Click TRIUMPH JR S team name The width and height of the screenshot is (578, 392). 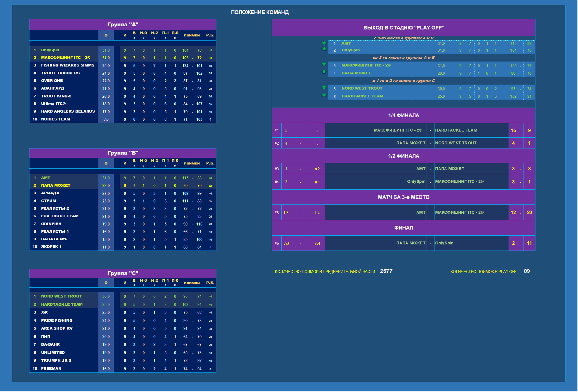(x=56, y=360)
